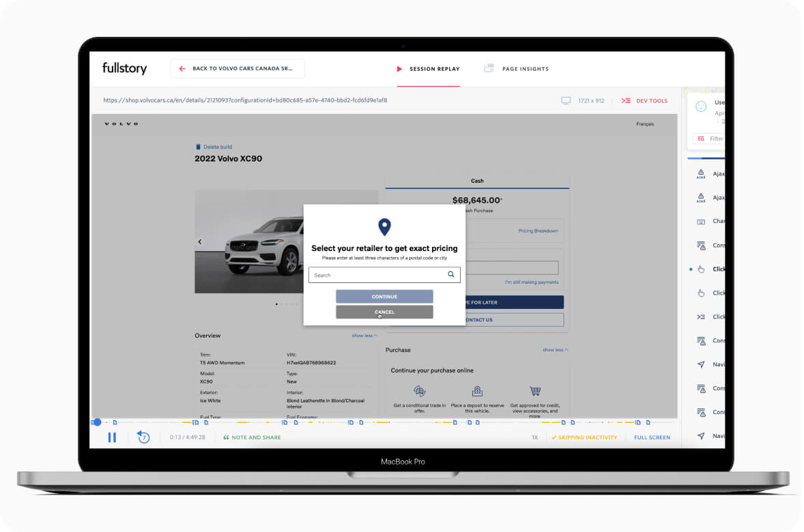Click the user smiley avatar icon
The image size is (804, 532).
pyautogui.click(x=701, y=106)
